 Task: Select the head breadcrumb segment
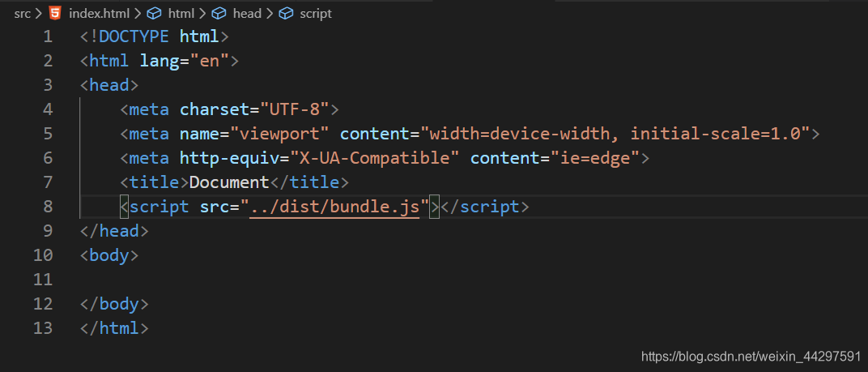pos(247,13)
